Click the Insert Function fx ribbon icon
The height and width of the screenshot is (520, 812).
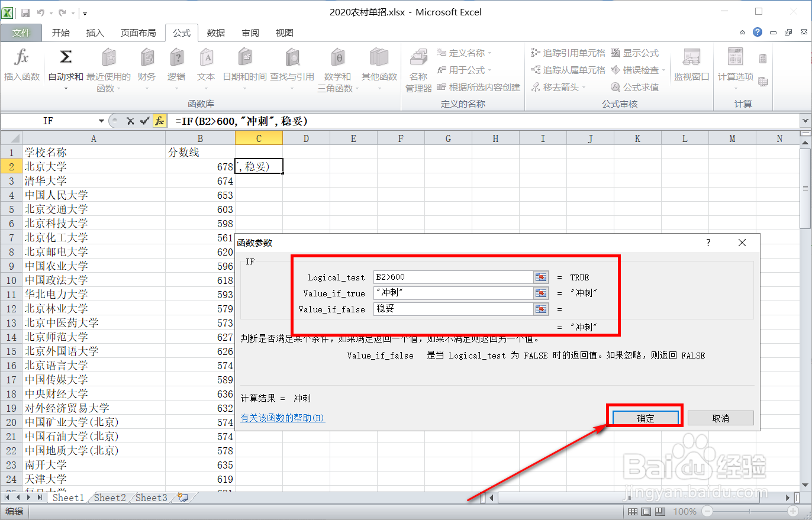pyautogui.click(x=21, y=57)
